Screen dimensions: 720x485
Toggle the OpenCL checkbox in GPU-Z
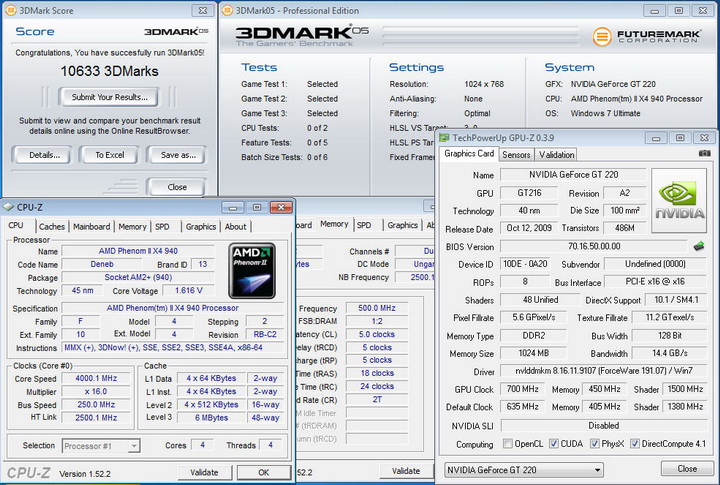[x=507, y=444]
